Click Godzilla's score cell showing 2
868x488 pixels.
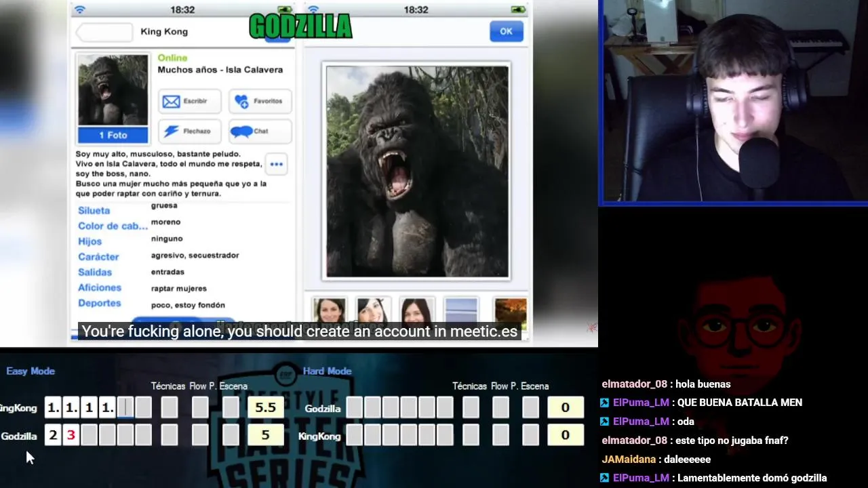[53, 435]
